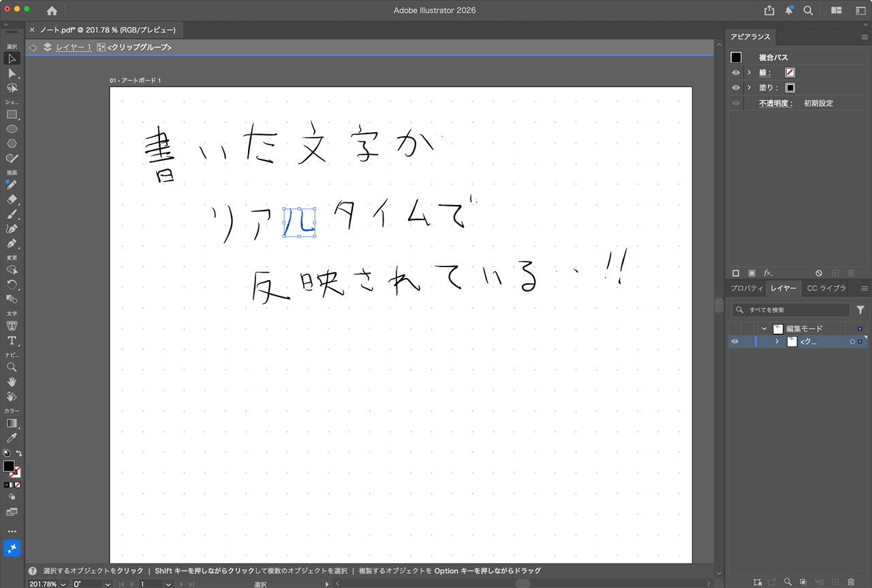Screen dimensions: 872x588
Task: Select the Pencil tool
Action: coord(12,185)
